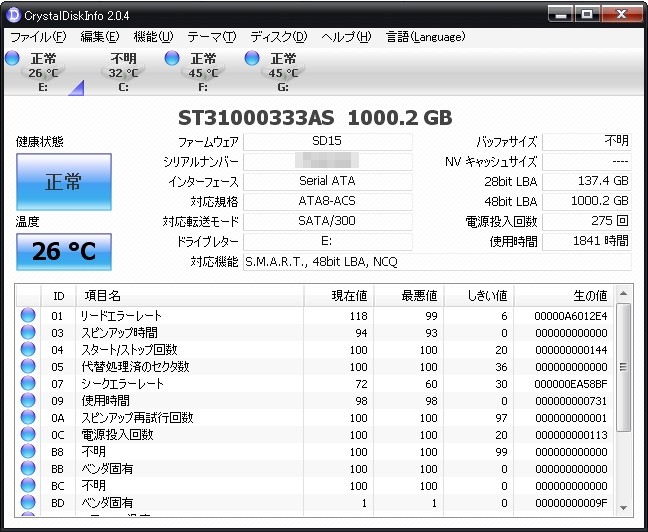Open the テーマ(T) menu
The height and width of the screenshot is (532, 648).
click(x=211, y=37)
